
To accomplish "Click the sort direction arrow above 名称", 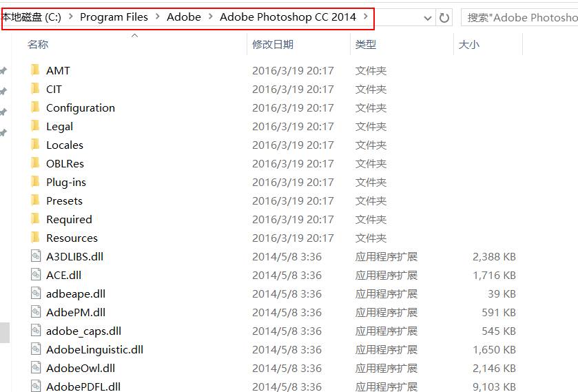I will [x=135, y=35].
